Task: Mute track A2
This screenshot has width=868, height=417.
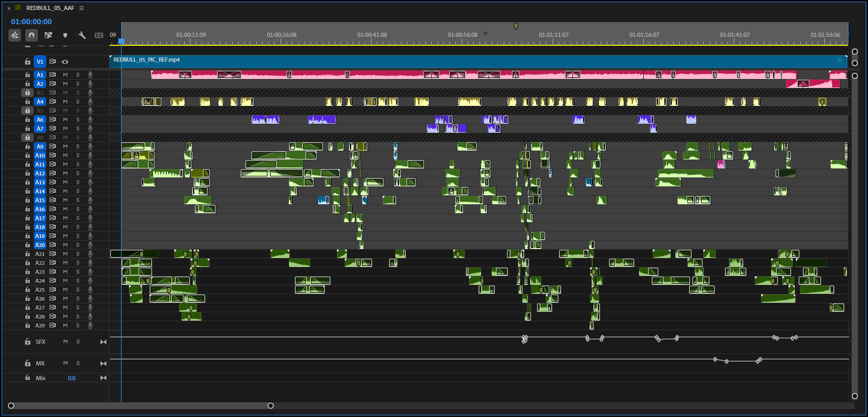Action: click(x=65, y=84)
